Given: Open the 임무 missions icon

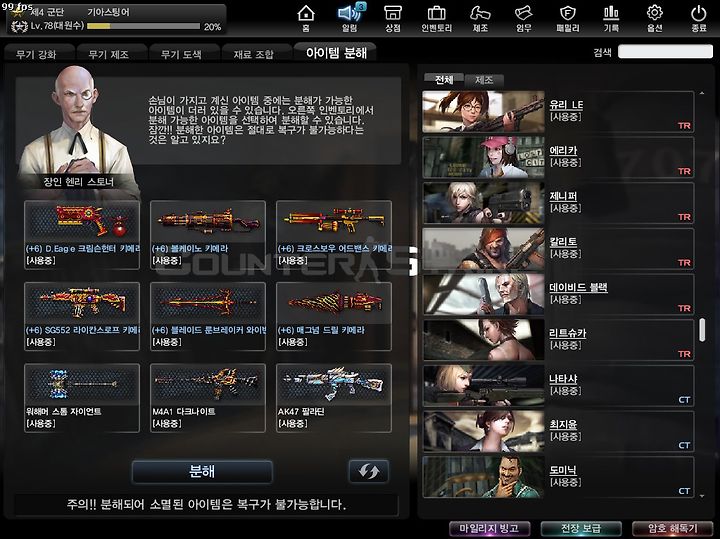Looking at the screenshot, I should click(x=523, y=17).
